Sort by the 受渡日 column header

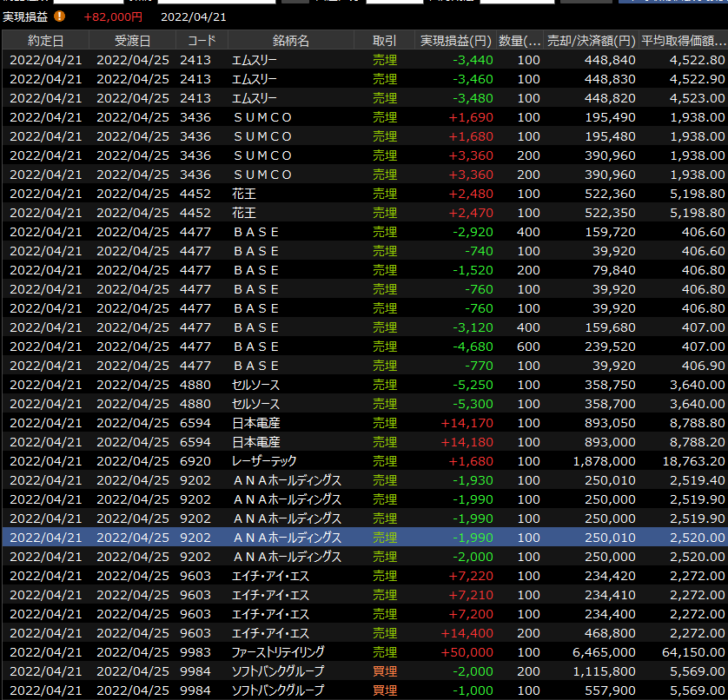coord(132,41)
